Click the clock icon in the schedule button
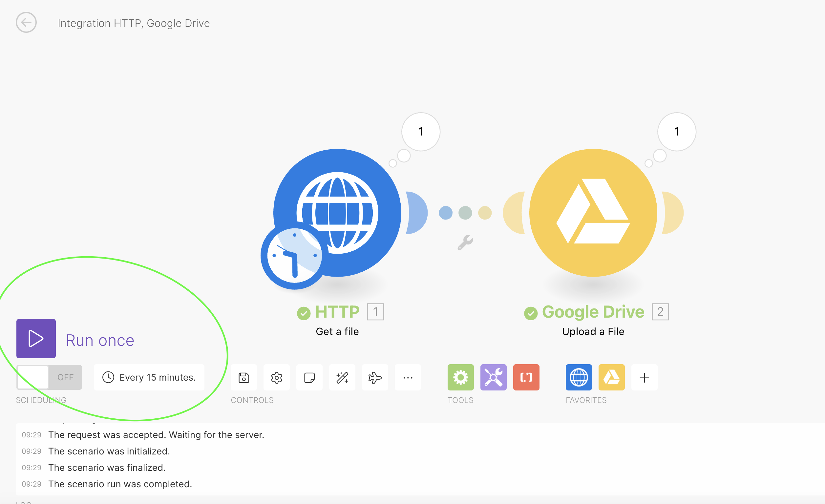This screenshot has width=825, height=504. (108, 377)
